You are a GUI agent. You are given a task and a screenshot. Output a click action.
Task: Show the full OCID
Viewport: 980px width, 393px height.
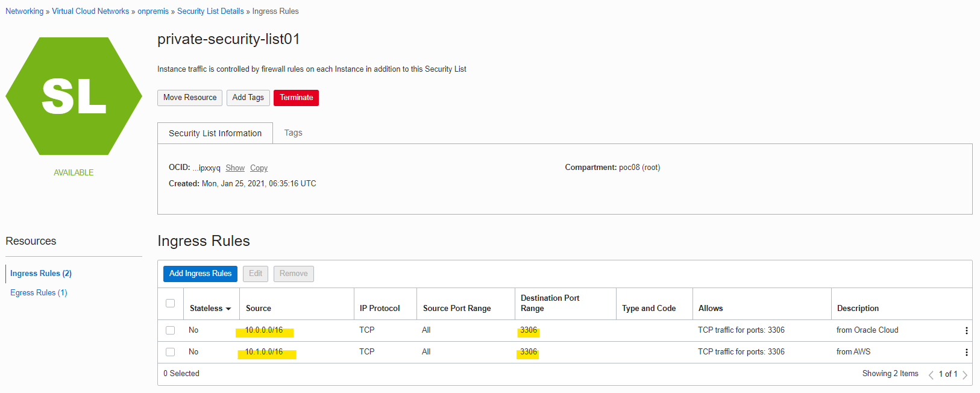[235, 168]
